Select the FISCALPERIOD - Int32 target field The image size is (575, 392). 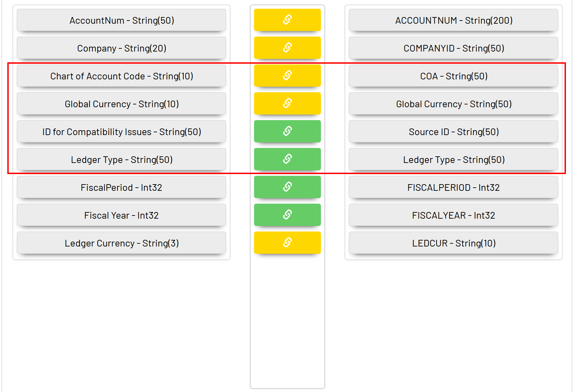click(454, 187)
